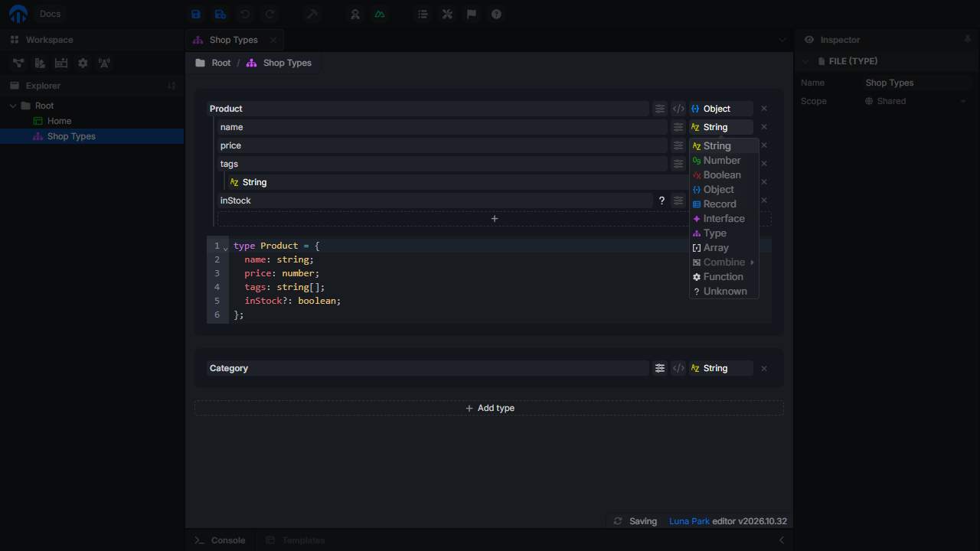This screenshot has height=551, width=980.
Task: Click the list icon in the toolbar
Action: click(423, 14)
